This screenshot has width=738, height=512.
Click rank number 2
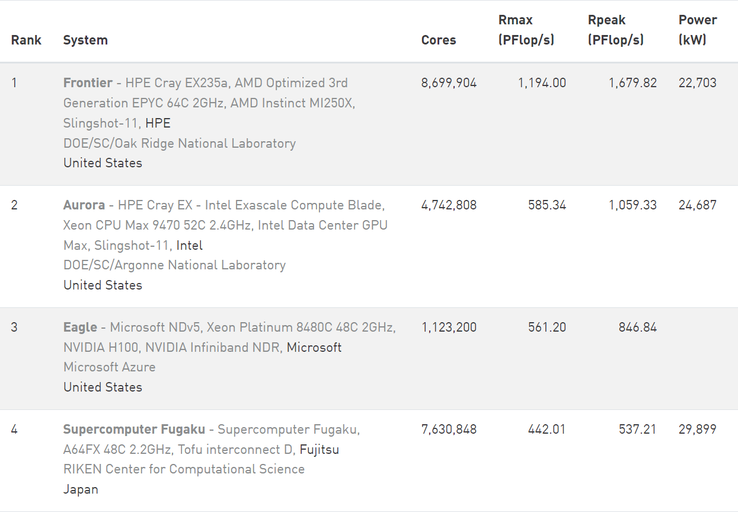[x=14, y=205]
